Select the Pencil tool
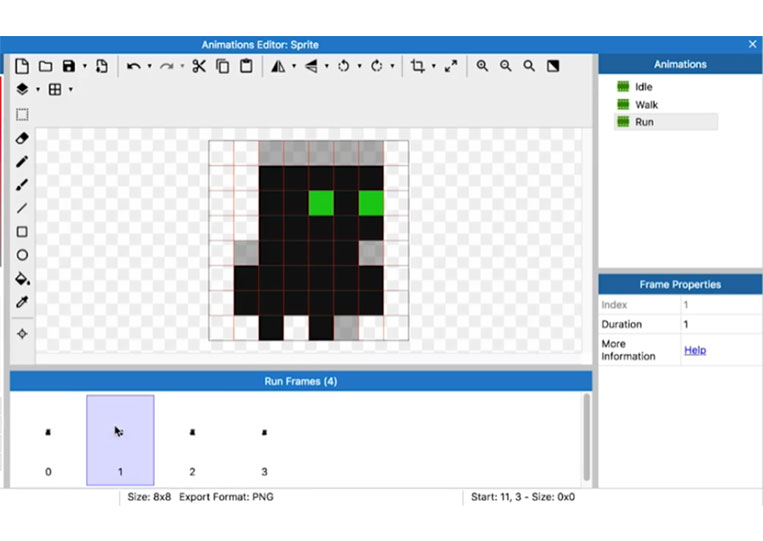This screenshot has width=763, height=541. (x=22, y=162)
